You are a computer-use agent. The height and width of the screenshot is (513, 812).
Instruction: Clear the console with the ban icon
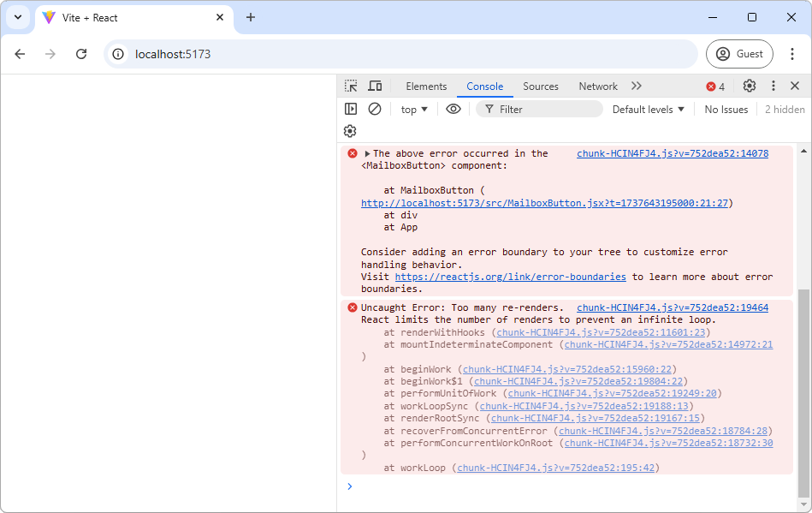[375, 109]
